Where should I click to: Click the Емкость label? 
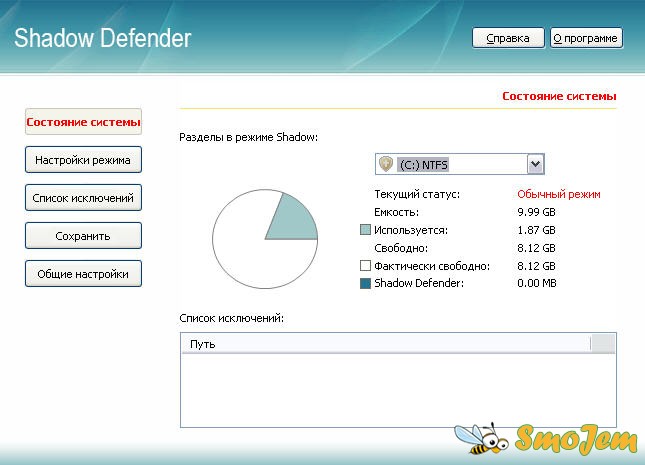pos(397,212)
